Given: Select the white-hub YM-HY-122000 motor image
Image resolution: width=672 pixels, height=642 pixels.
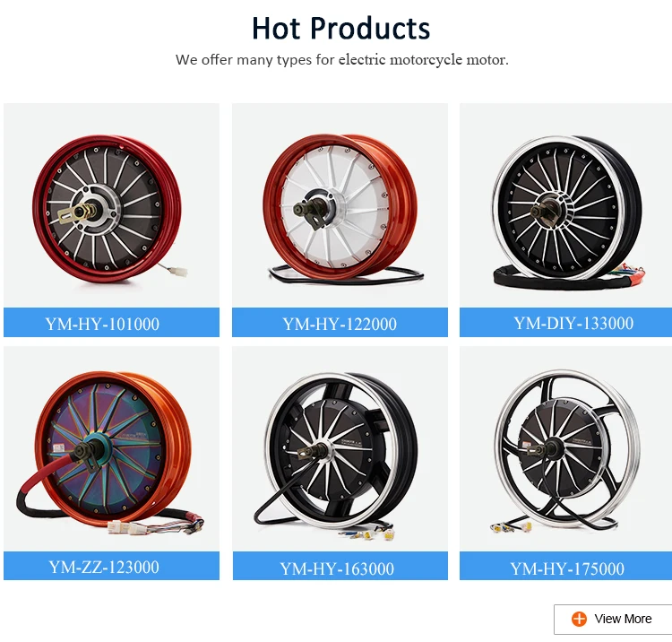Looking at the screenshot, I should (x=340, y=205).
